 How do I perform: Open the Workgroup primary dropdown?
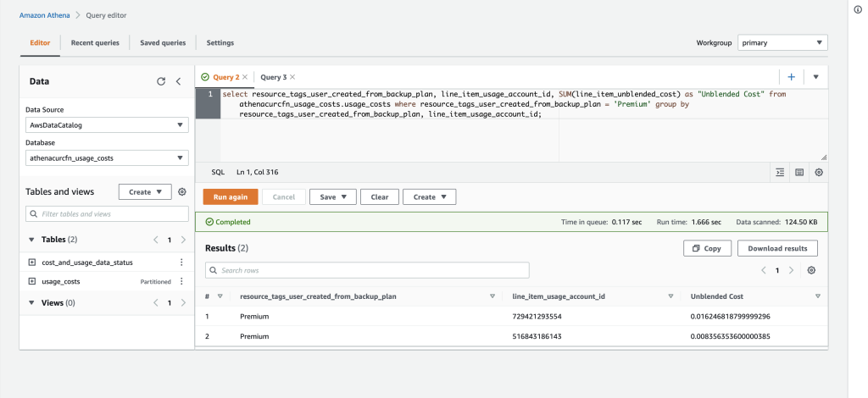click(782, 42)
